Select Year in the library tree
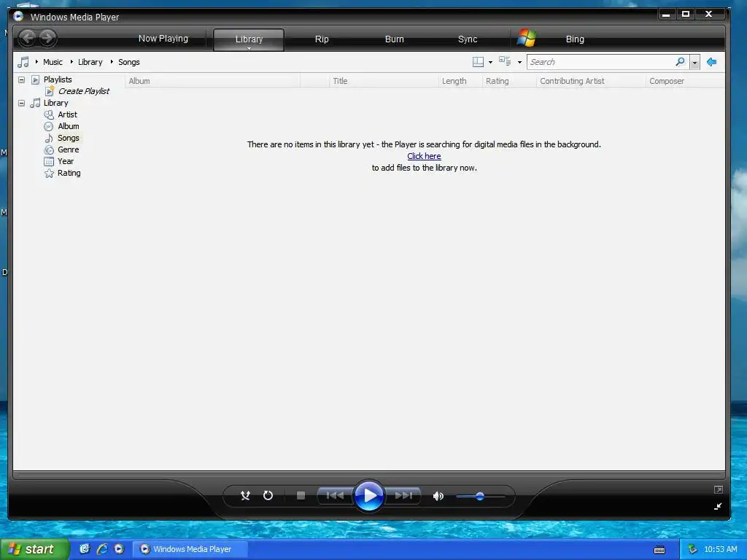Screen dimensions: 747x560 65,161
